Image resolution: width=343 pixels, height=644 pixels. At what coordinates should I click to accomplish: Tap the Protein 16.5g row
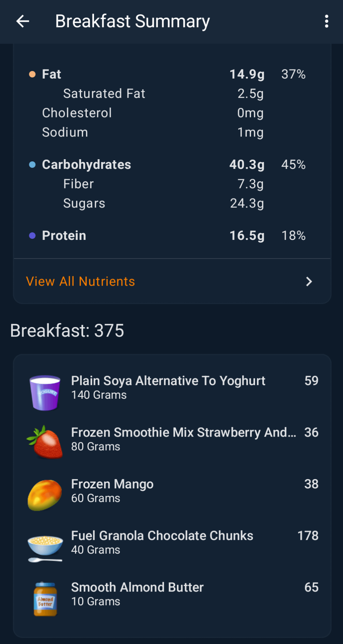coord(171,236)
